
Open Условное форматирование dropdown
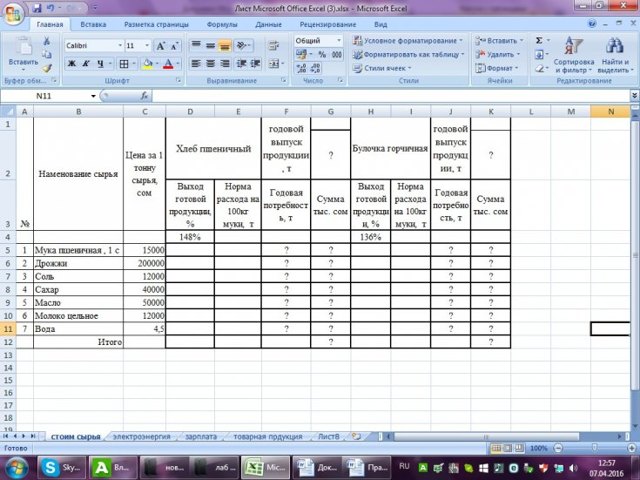pos(408,40)
